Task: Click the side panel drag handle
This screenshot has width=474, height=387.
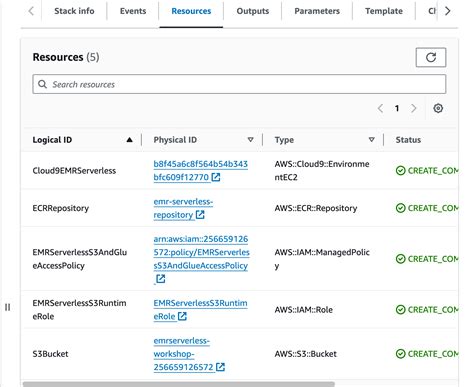Action: [x=7, y=307]
